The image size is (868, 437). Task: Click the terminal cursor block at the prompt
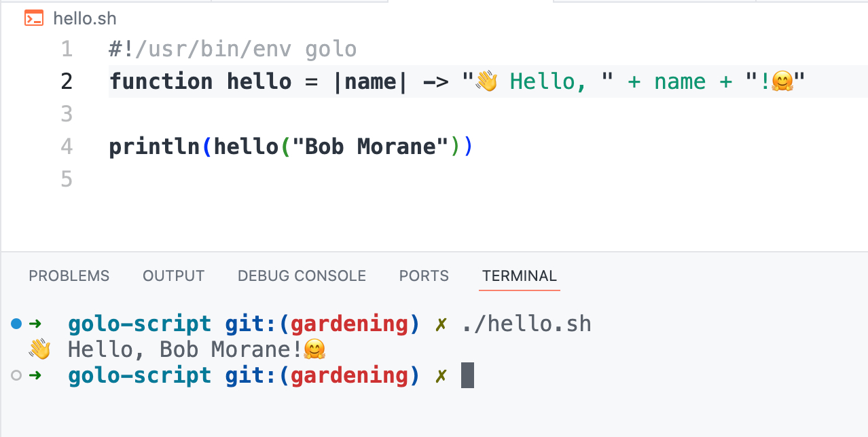tap(467, 375)
